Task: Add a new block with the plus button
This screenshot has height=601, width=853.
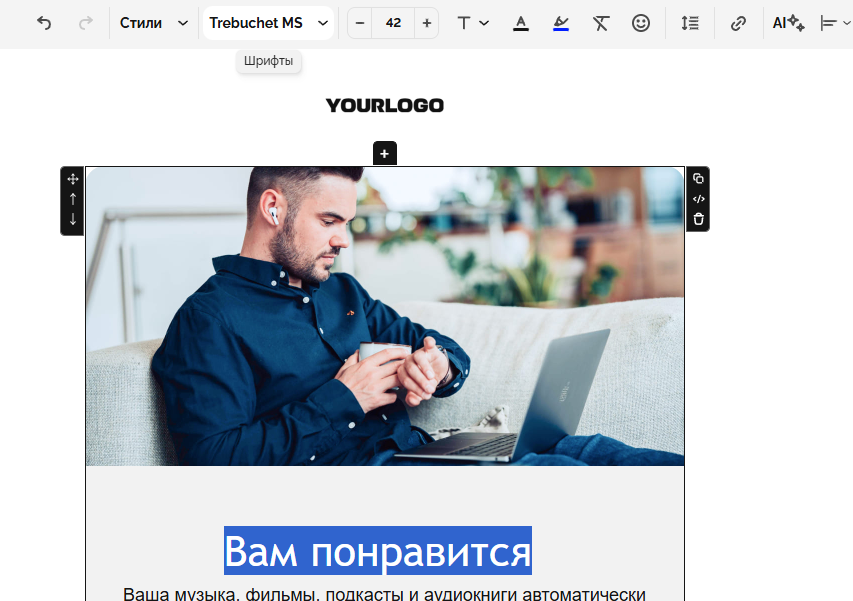Action: pyautogui.click(x=385, y=154)
